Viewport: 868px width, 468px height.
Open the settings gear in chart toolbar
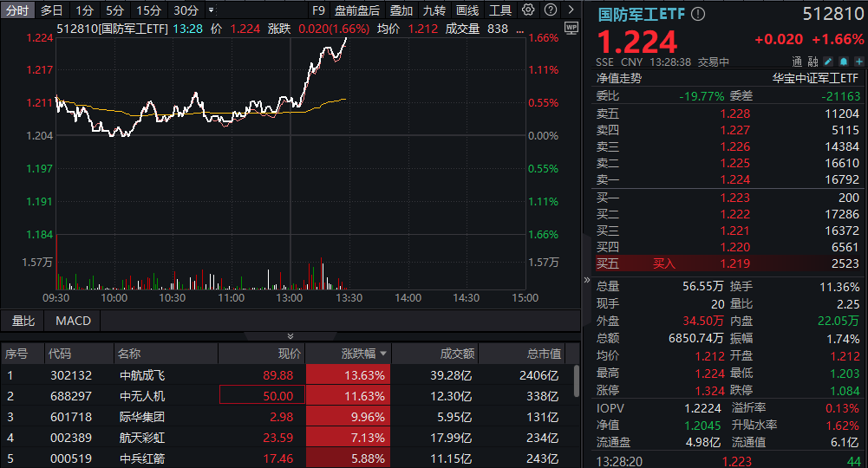click(x=528, y=10)
